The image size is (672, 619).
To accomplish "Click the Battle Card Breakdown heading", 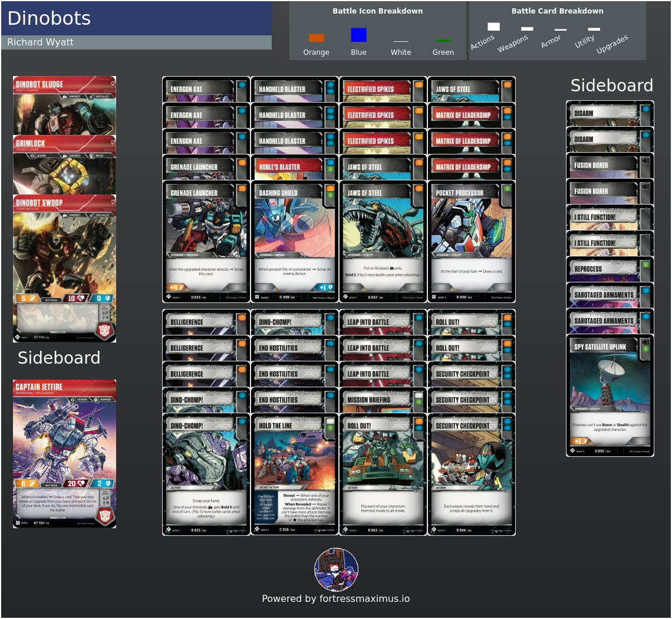I will (x=557, y=11).
